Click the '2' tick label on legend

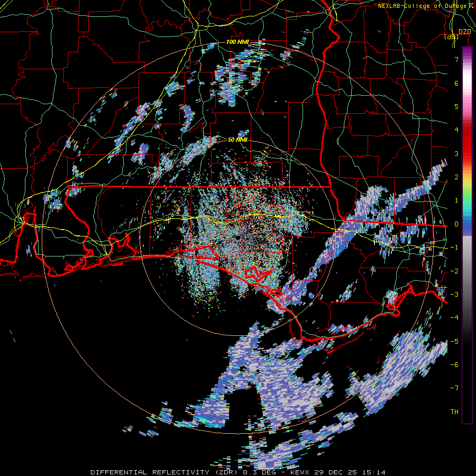(x=456, y=177)
